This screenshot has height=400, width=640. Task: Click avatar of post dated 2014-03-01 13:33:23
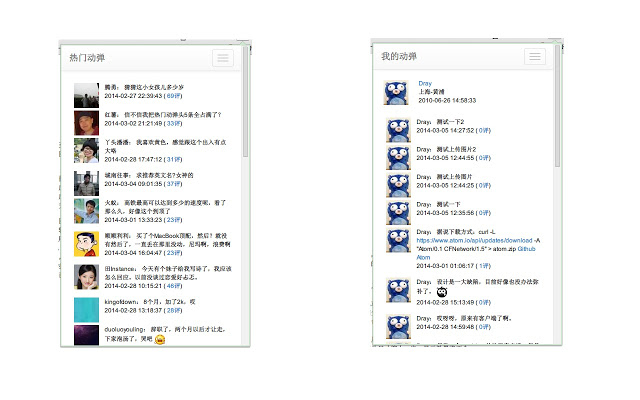pyautogui.click(x=86, y=211)
